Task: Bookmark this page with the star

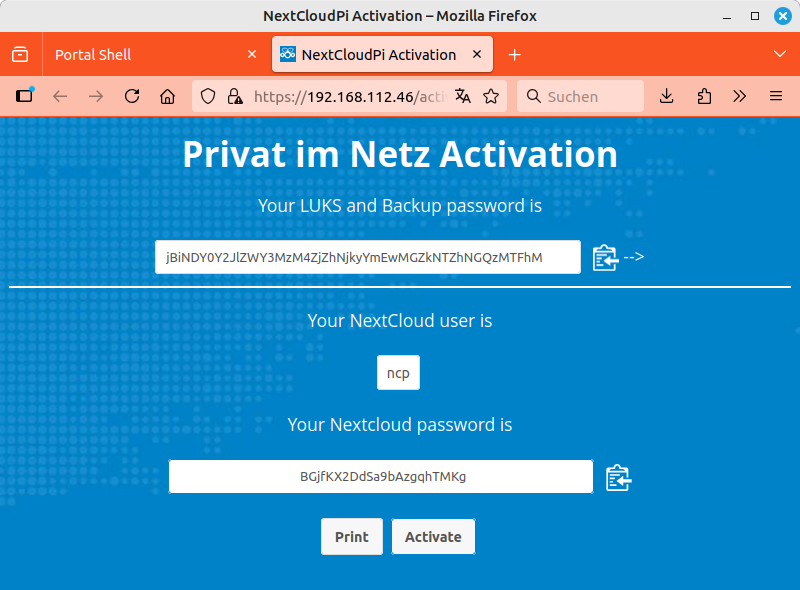Action: [x=491, y=96]
